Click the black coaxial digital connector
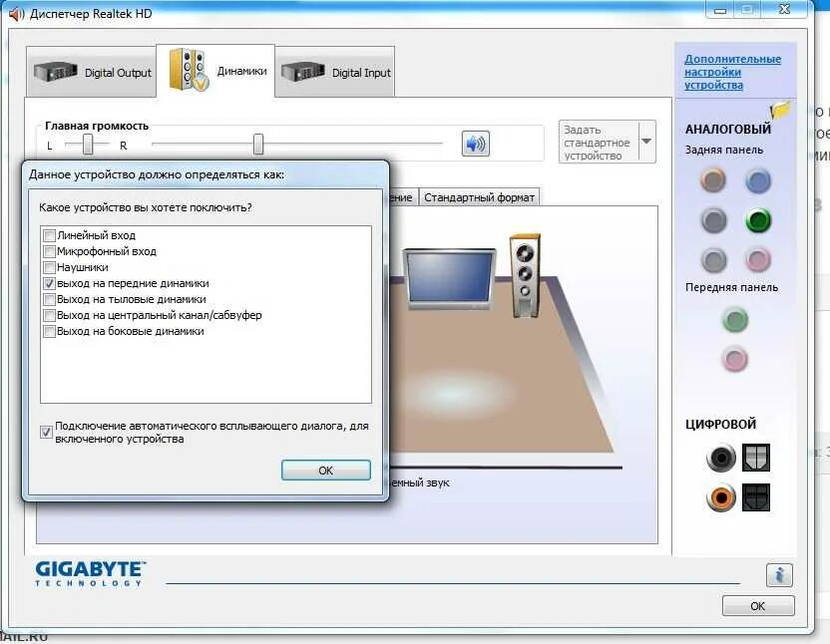This screenshot has height=644, width=830. [x=721, y=458]
